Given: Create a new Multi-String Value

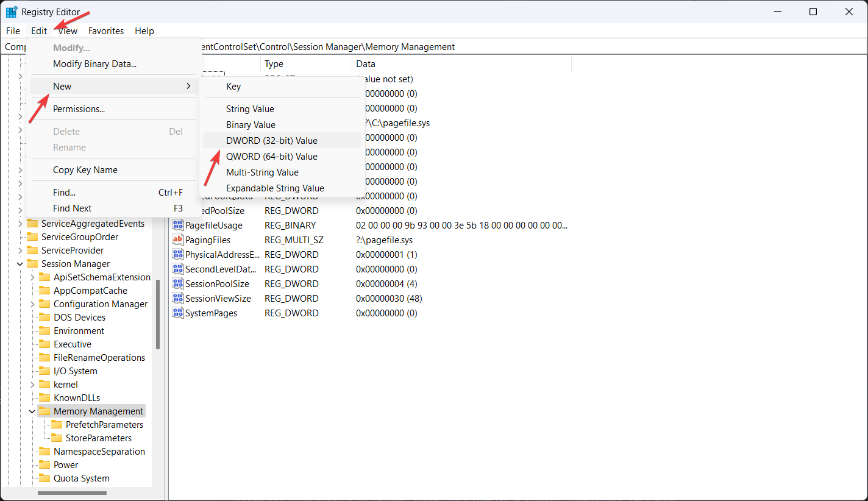Looking at the screenshot, I should pyautogui.click(x=282, y=172).
